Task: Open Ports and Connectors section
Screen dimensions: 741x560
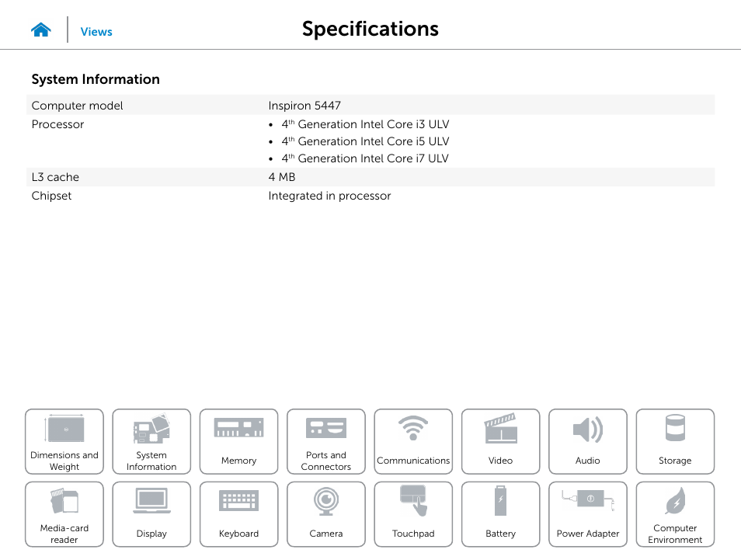Action: pyautogui.click(x=326, y=441)
